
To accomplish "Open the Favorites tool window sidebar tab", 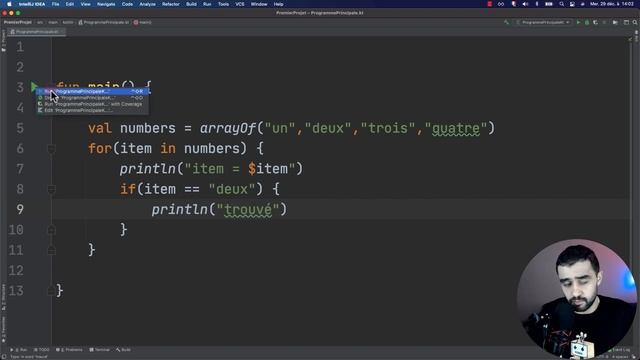I will [x=3, y=329].
